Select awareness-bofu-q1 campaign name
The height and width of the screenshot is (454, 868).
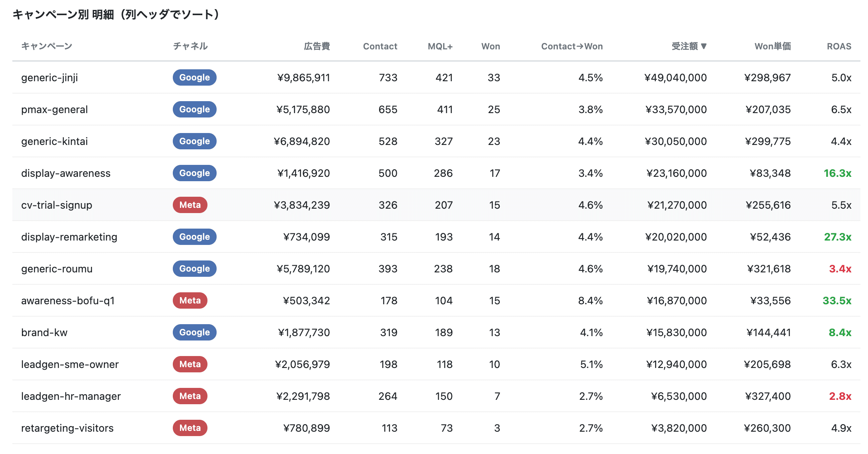pyautogui.click(x=68, y=301)
